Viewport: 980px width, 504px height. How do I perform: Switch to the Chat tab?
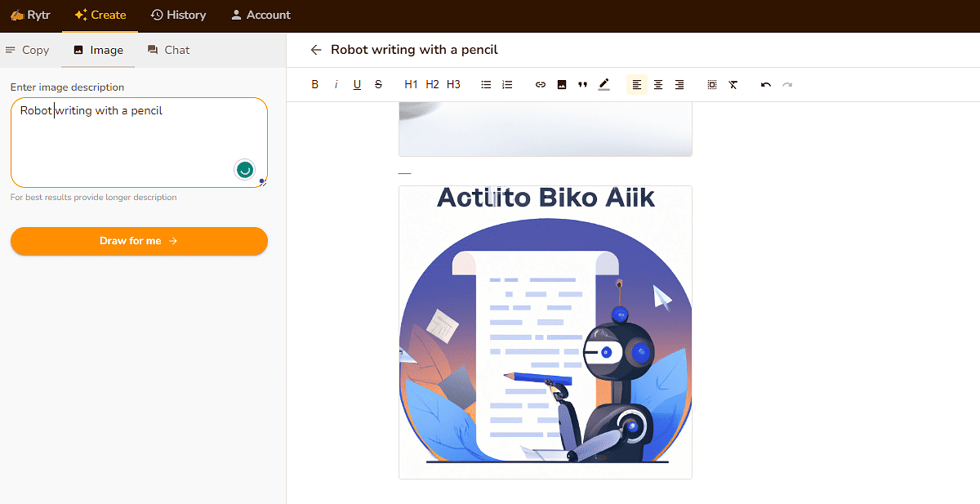click(x=168, y=50)
